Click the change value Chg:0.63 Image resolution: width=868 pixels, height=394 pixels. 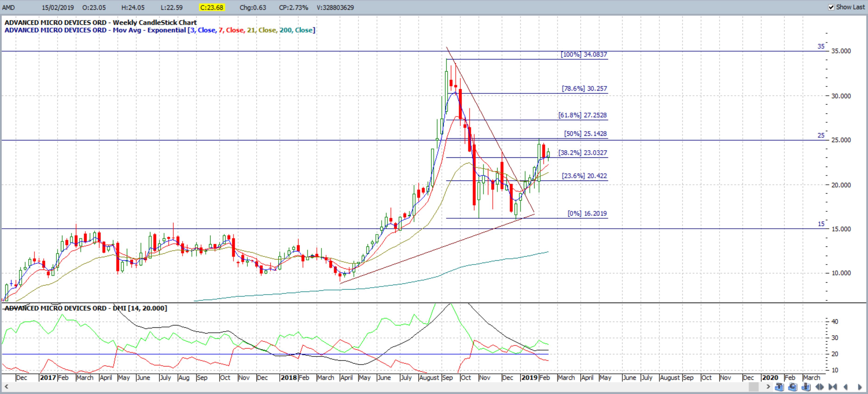point(253,7)
